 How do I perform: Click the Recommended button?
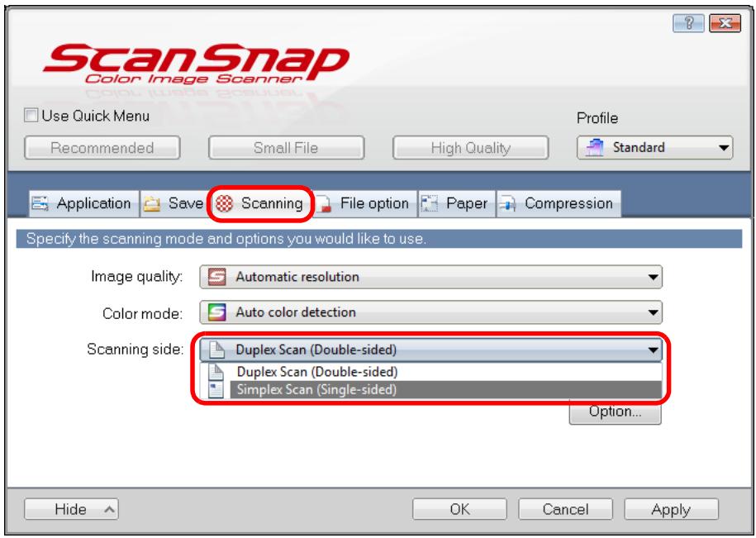point(102,147)
